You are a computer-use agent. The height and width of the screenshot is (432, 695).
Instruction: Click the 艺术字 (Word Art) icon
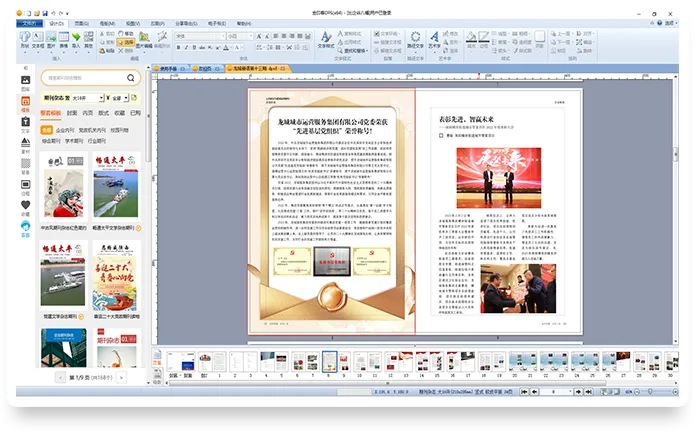pyautogui.click(x=434, y=40)
